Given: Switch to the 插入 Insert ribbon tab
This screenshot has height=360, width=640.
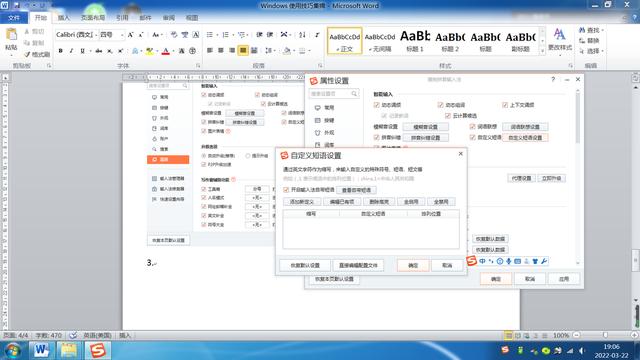Looking at the screenshot, I should click(x=64, y=18).
